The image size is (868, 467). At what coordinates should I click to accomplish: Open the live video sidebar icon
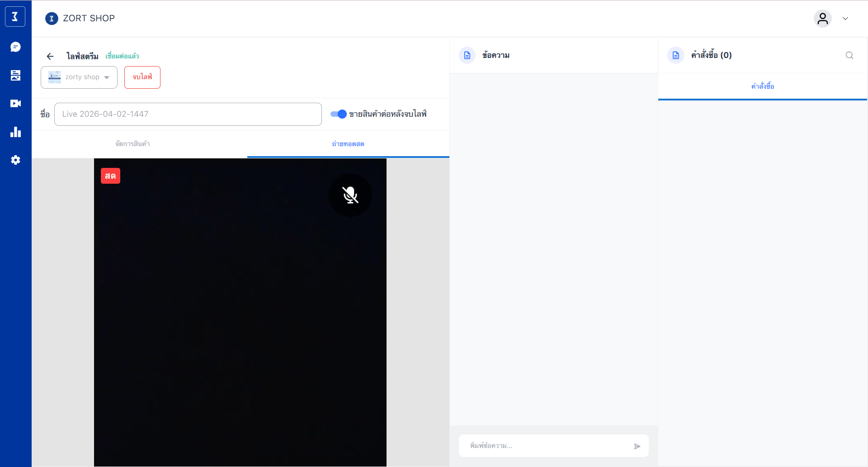click(x=15, y=104)
